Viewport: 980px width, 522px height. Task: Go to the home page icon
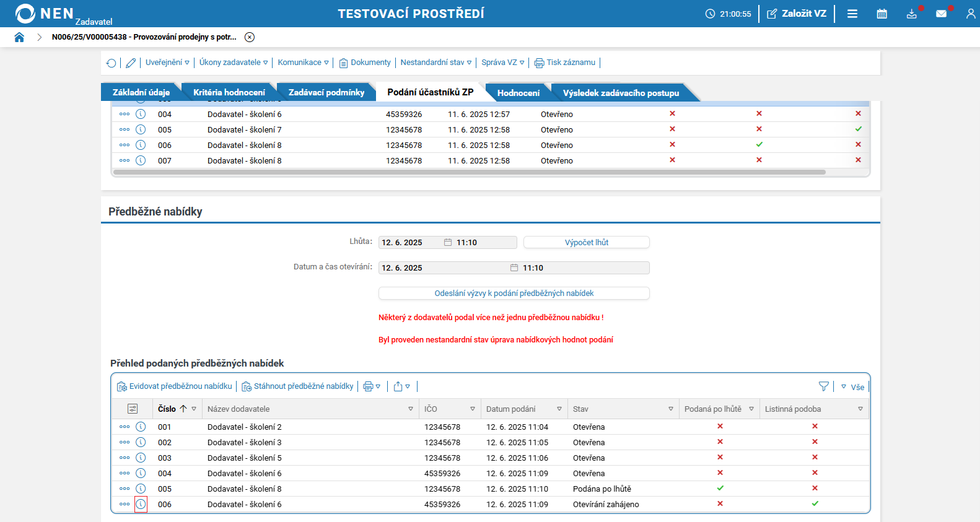pyautogui.click(x=19, y=37)
